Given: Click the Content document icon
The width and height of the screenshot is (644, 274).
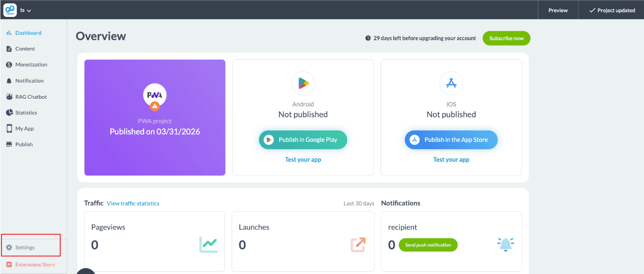Looking at the screenshot, I should pyautogui.click(x=9, y=49).
